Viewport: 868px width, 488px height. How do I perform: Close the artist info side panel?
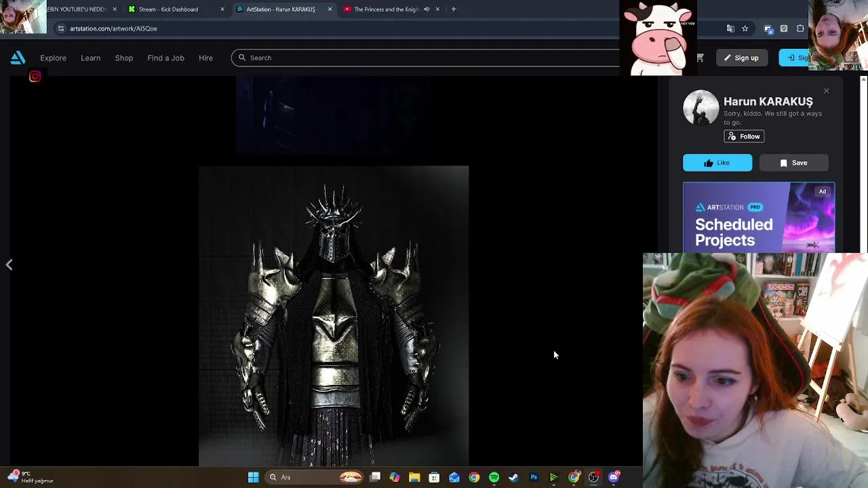click(x=826, y=91)
